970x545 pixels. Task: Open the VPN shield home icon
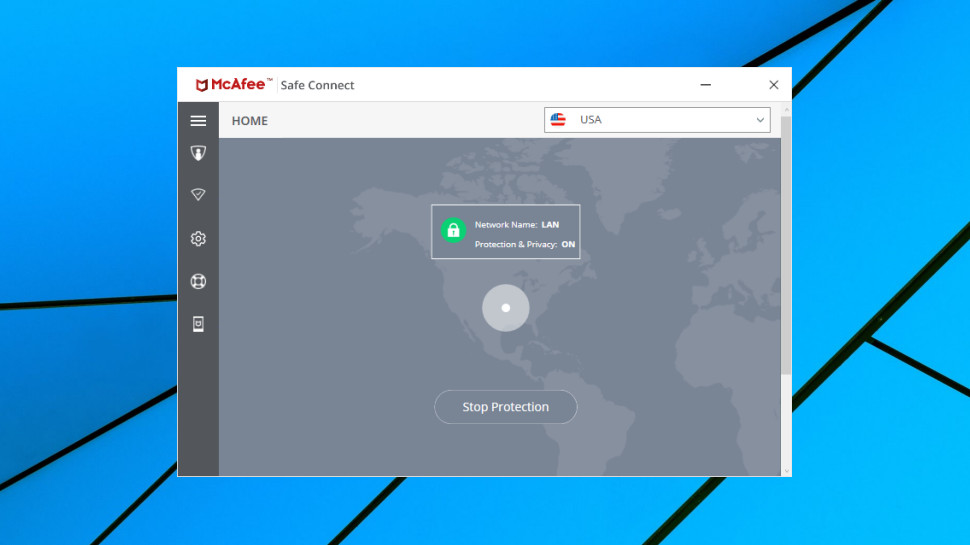click(198, 153)
